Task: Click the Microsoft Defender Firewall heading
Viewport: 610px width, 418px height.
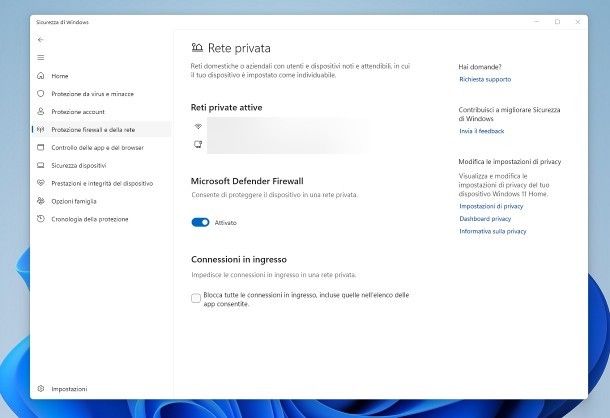Action: pos(247,181)
